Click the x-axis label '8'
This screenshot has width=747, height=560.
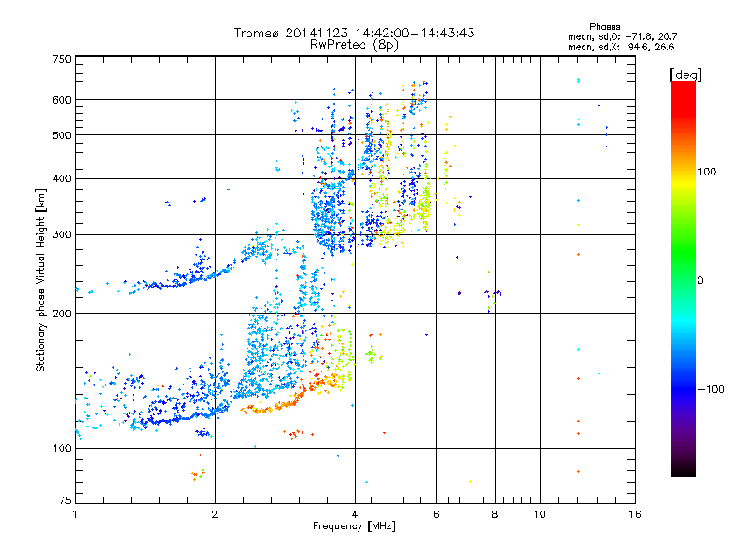(495, 514)
